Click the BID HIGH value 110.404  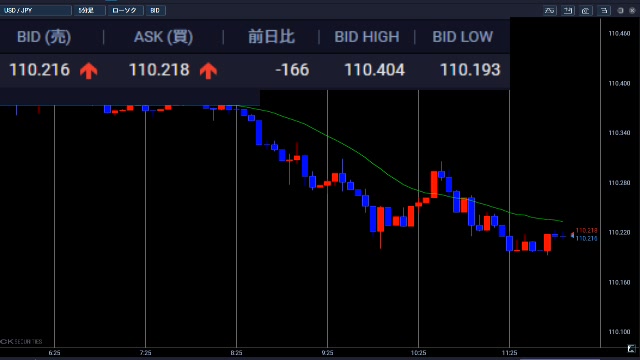pos(375,70)
